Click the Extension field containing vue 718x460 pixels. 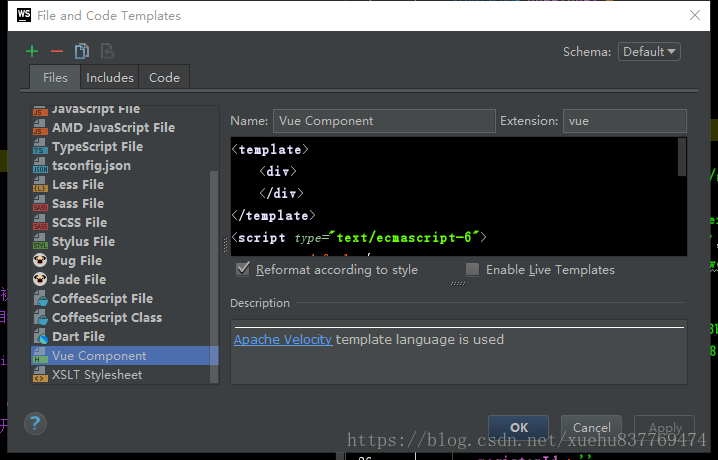tap(624, 121)
